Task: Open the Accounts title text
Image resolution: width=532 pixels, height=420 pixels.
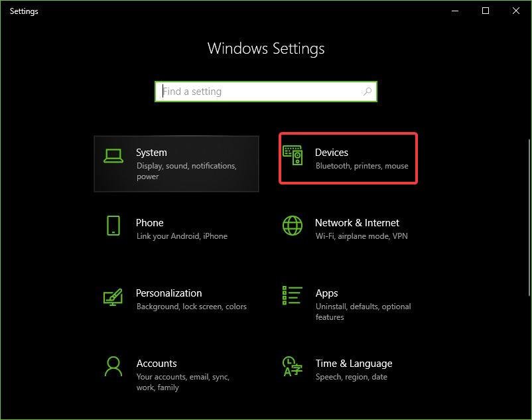Action: tap(157, 364)
